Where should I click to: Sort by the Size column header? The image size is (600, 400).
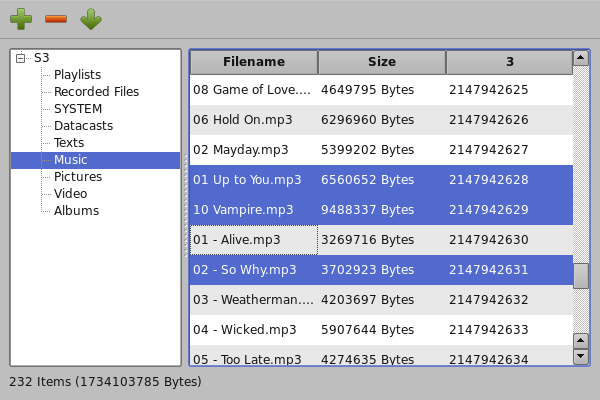382,62
